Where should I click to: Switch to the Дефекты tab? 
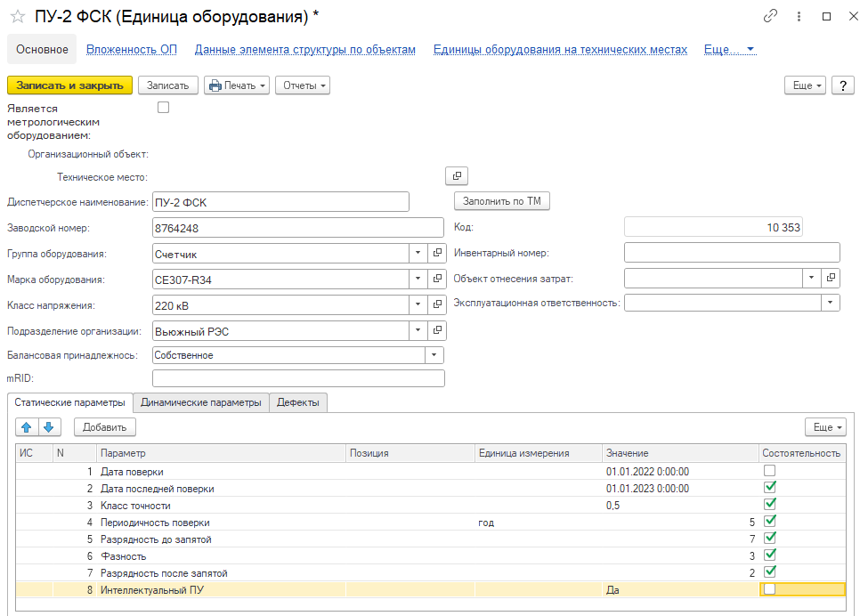click(x=298, y=403)
